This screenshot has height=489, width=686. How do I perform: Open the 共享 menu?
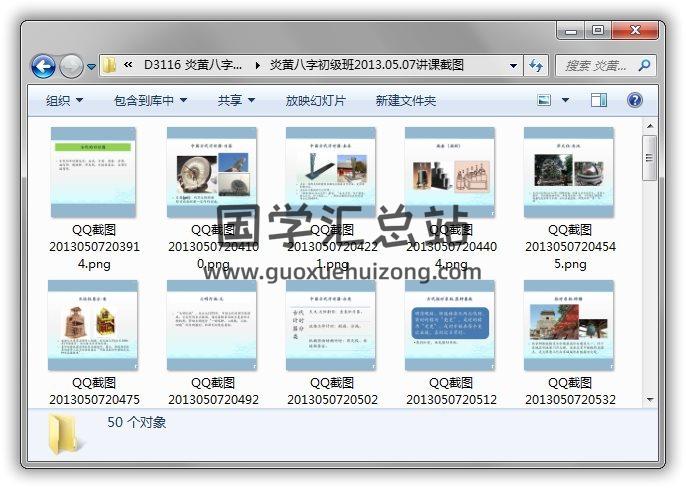[x=236, y=101]
